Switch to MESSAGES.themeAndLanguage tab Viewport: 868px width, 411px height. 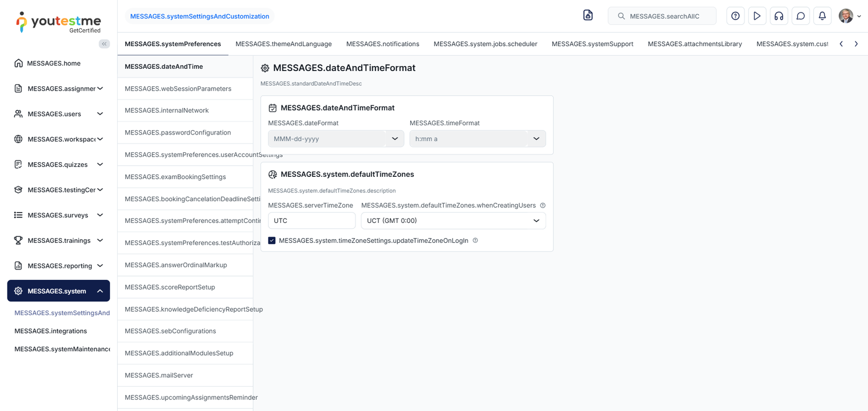tap(283, 44)
